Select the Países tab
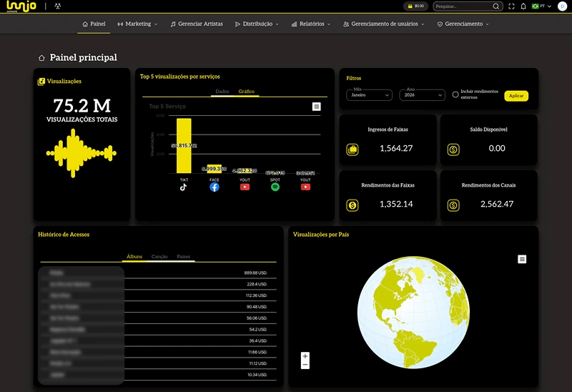 point(184,257)
